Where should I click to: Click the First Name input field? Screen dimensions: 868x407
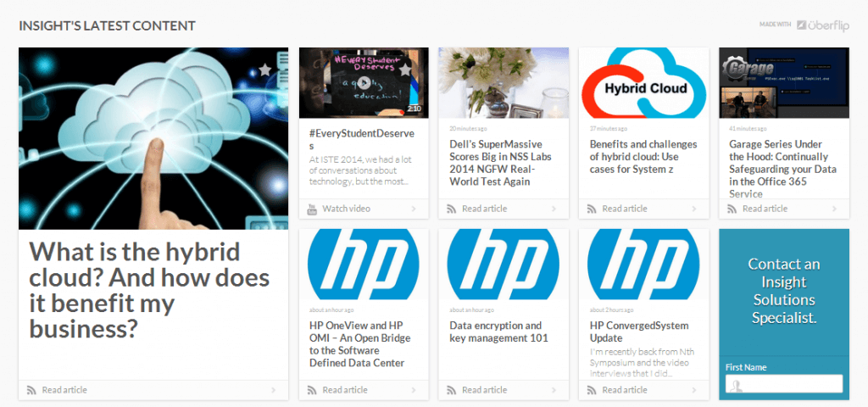click(x=783, y=384)
